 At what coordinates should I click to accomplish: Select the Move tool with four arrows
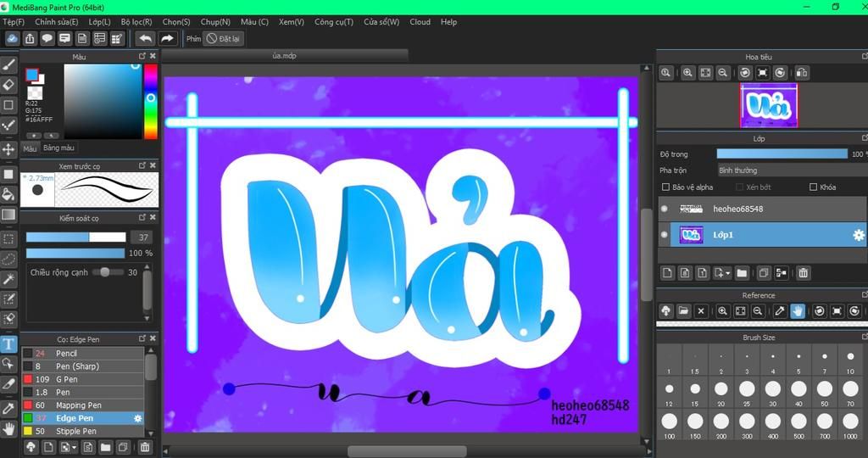(8, 149)
